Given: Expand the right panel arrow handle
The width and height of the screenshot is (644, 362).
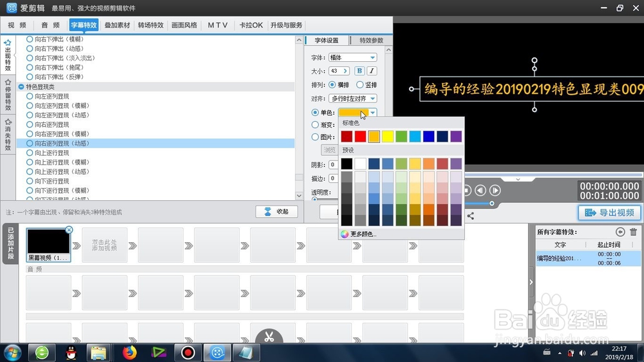Looking at the screenshot, I should [531, 282].
